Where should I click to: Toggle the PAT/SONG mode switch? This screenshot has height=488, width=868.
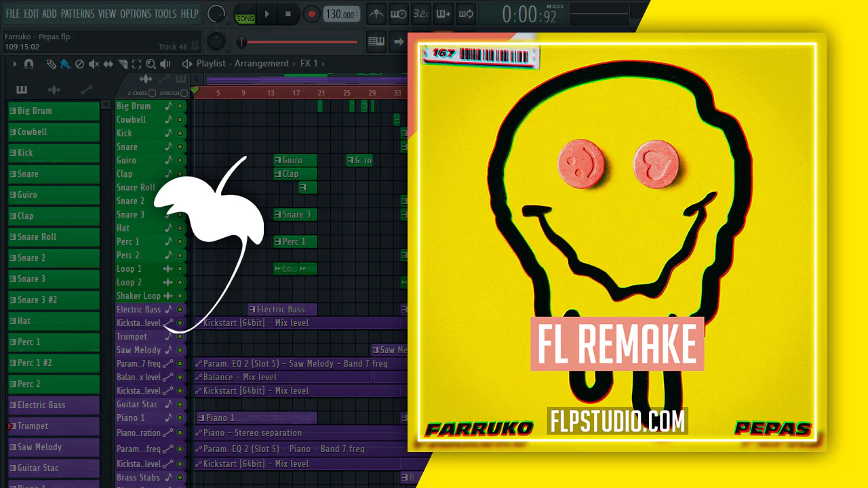pyautogui.click(x=245, y=14)
